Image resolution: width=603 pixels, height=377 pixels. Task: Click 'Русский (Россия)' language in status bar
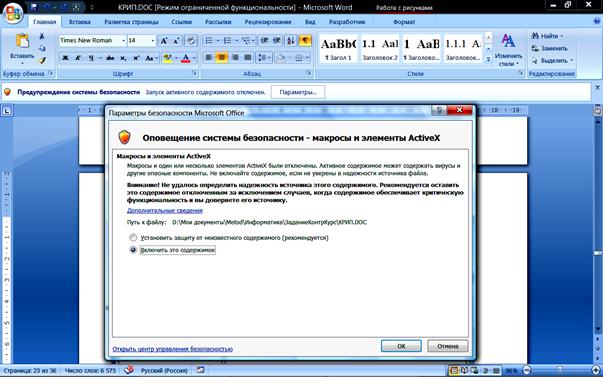tap(164, 371)
